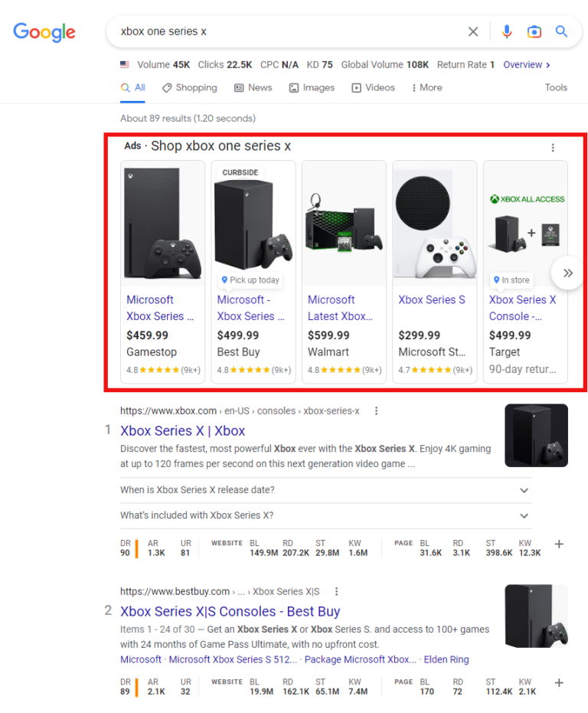The width and height of the screenshot is (588, 713).
Task: Click the $459.99 Gamestop price
Action: (x=147, y=335)
